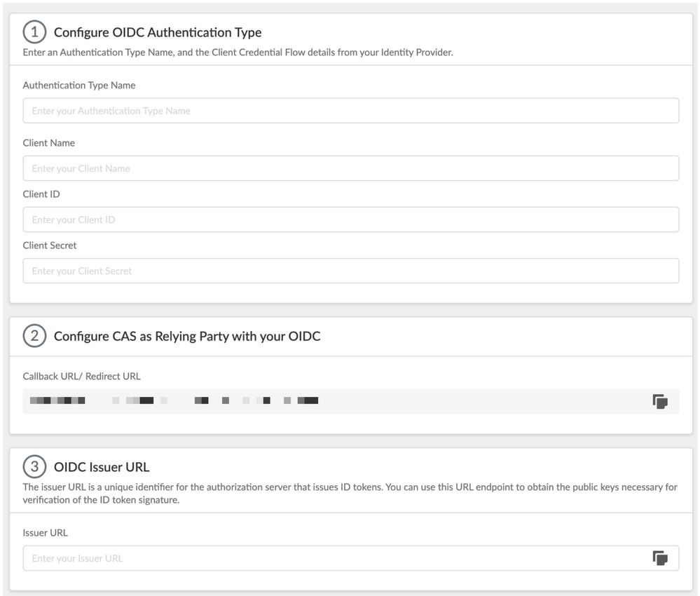This screenshot has width=700, height=596.
Task: Focus the Client Secret input box
Action: [351, 271]
